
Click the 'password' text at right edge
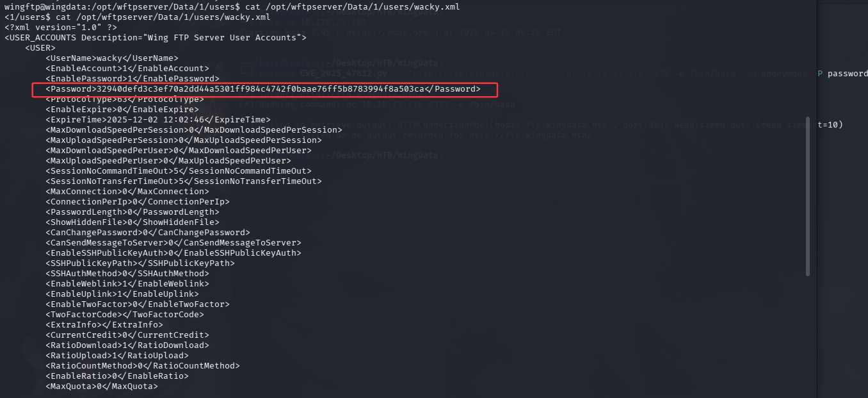point(848,74)
